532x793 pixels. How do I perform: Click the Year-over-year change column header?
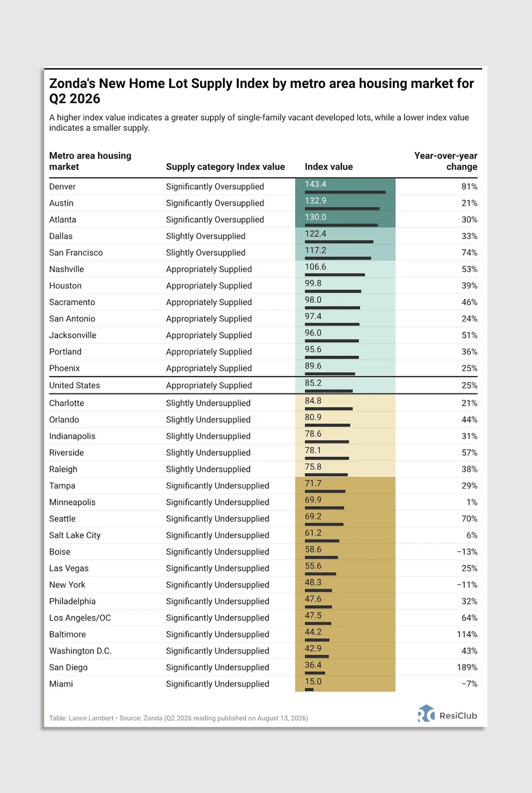(446, 161)
